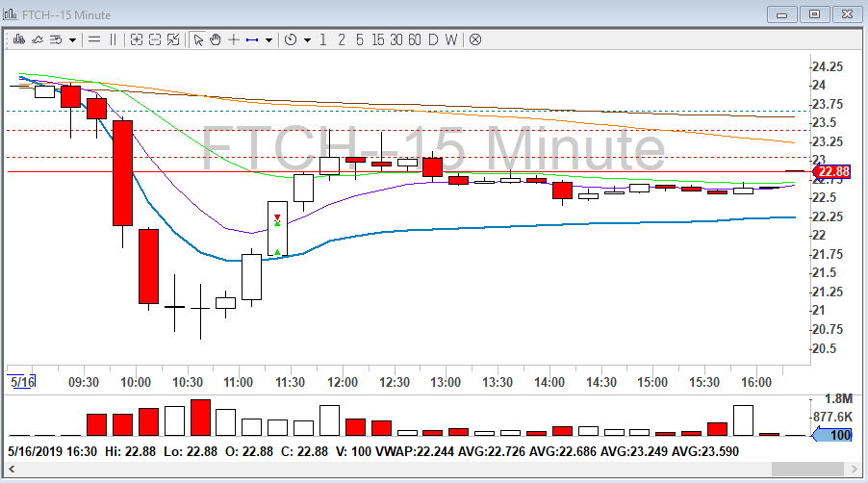The width and height of the screenshot is (868, 483).
Task: Click the left scroll arrow of horizontal scrollbar
Action: point(12,470)
